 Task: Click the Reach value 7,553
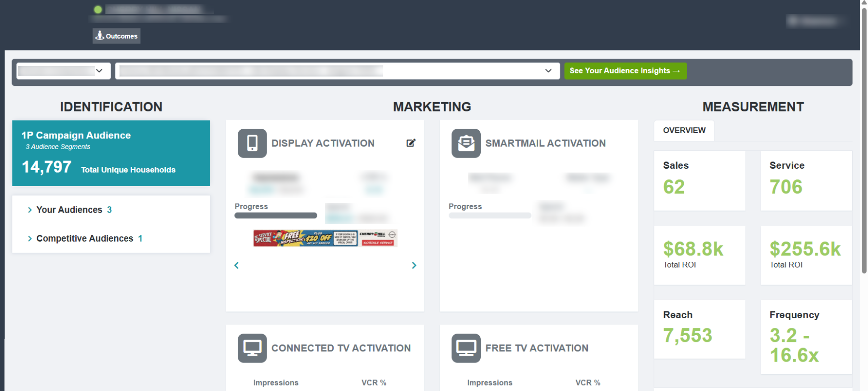tap(688, 336)
